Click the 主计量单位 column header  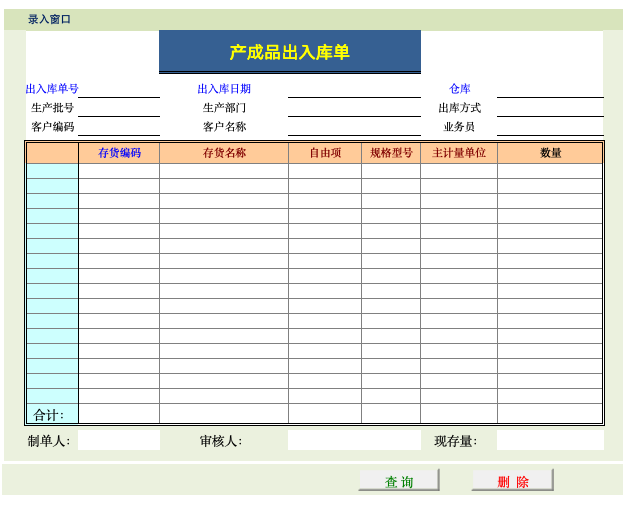point(459,153)
